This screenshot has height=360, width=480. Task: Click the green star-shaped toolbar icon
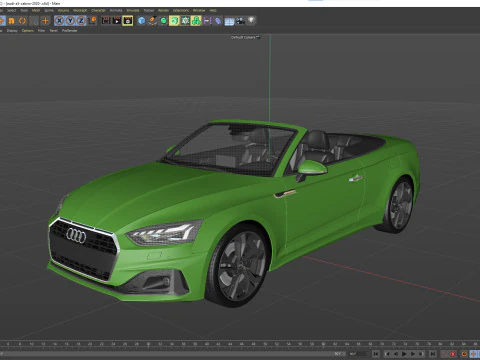pyautogui.click(x=185, y=21)
